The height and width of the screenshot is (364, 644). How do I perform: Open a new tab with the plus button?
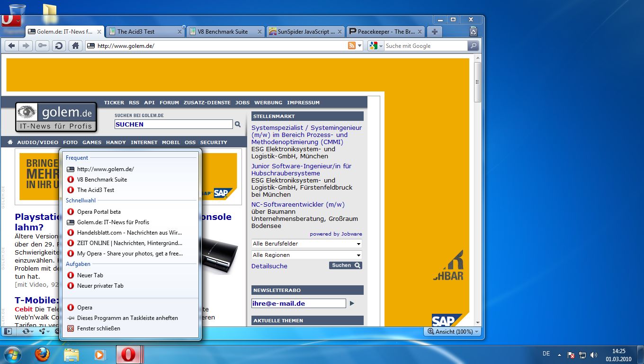435,31
